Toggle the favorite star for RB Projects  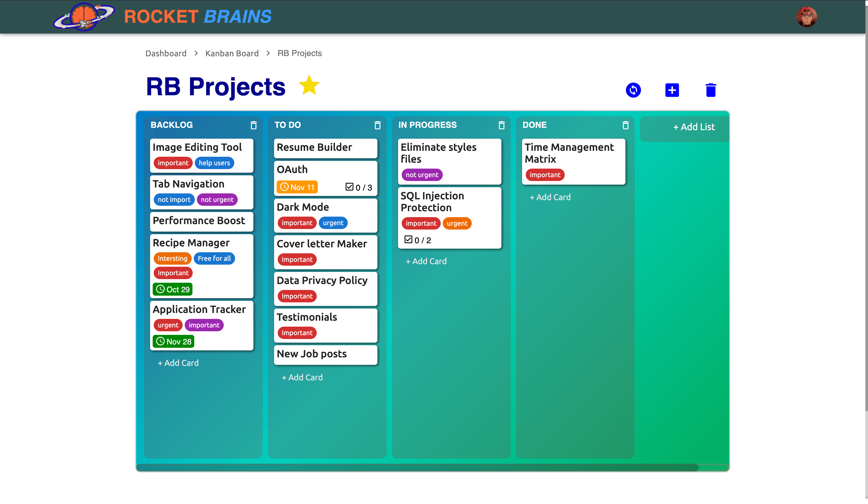point(309,85)
